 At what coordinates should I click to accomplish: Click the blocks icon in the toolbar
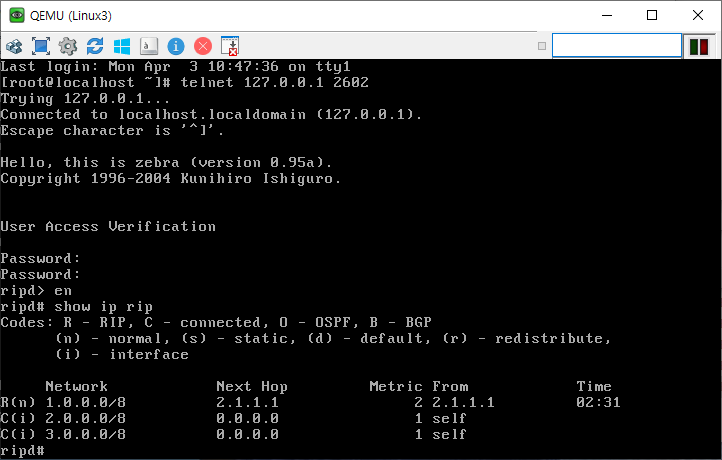[14, 46]
